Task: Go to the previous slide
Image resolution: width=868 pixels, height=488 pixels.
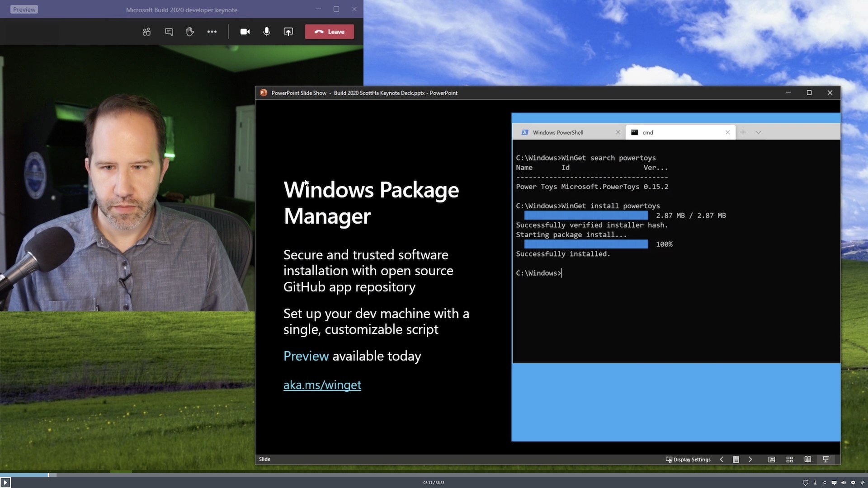Action: pyautogui.click(x=722, y=459)
